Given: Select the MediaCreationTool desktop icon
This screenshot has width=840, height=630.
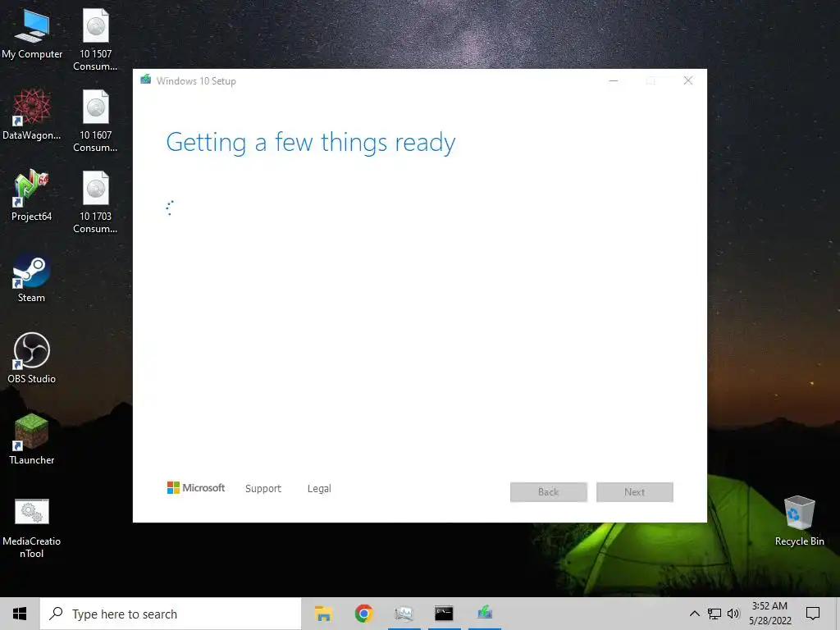Looking at the screenshot, I should (x=32, y=528).
